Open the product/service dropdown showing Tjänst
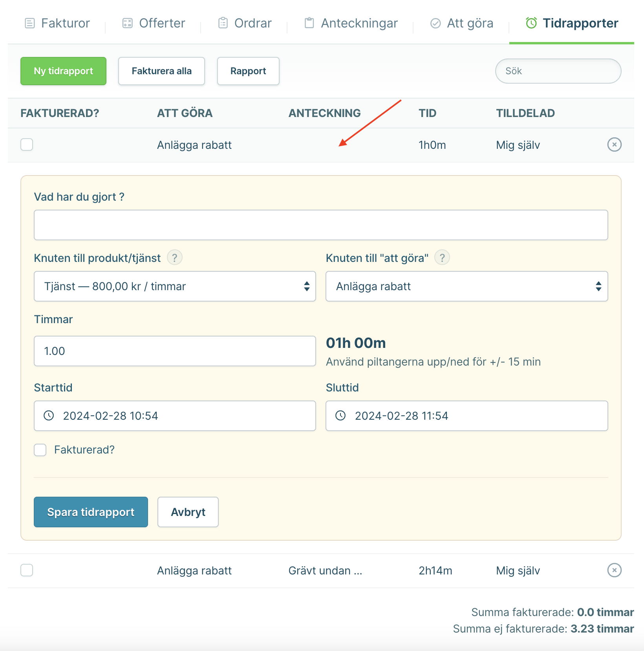Screen dimensions: 644x651 pos(175,286)
